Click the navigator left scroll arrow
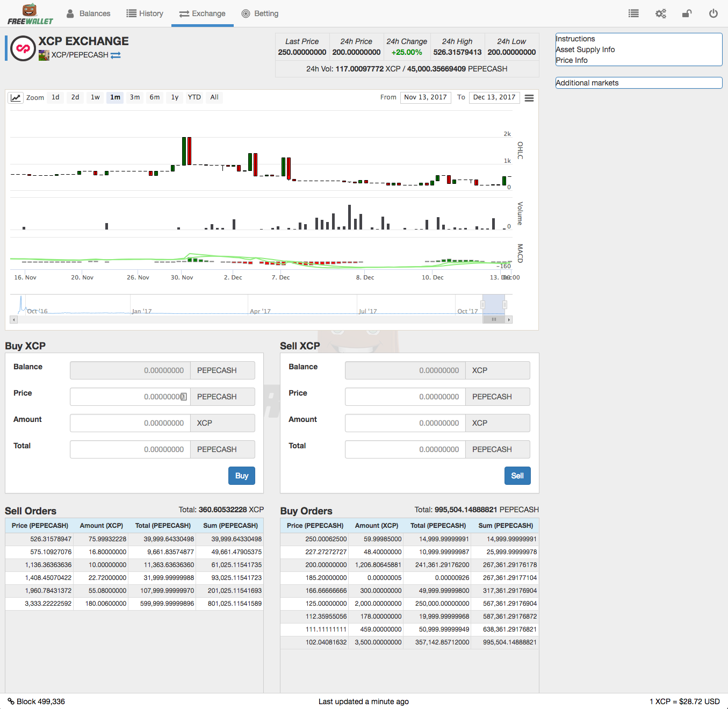The width and height of the screenshot is (728, 709). [x=14, y=319]
